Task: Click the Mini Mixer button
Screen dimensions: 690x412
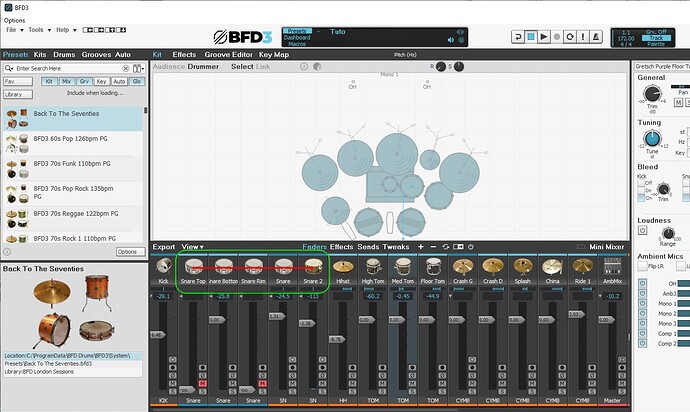Action: pos(606,247)
